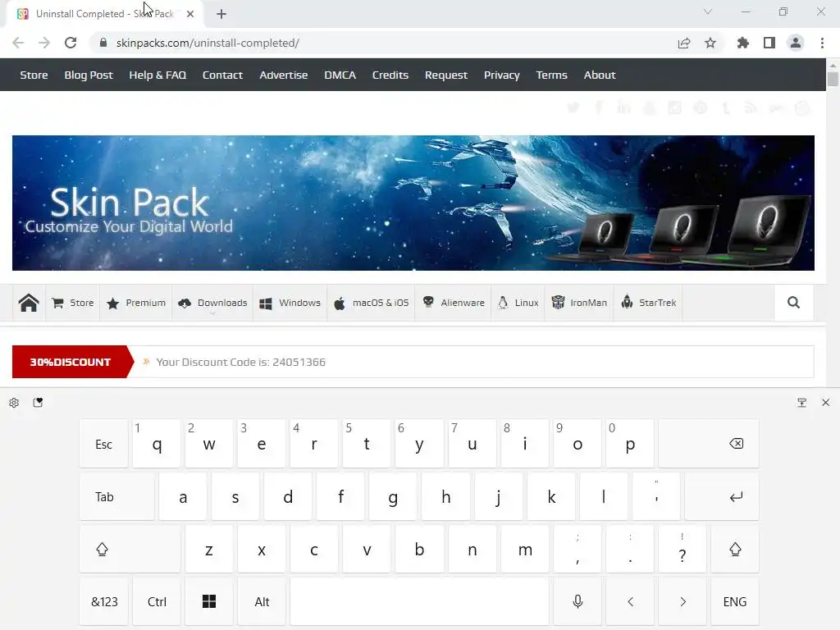Image resolution: width=840 pixels, height=630 pixels.
Task: Open the Chrome profile avatar
Action: [x=796, y=43]
